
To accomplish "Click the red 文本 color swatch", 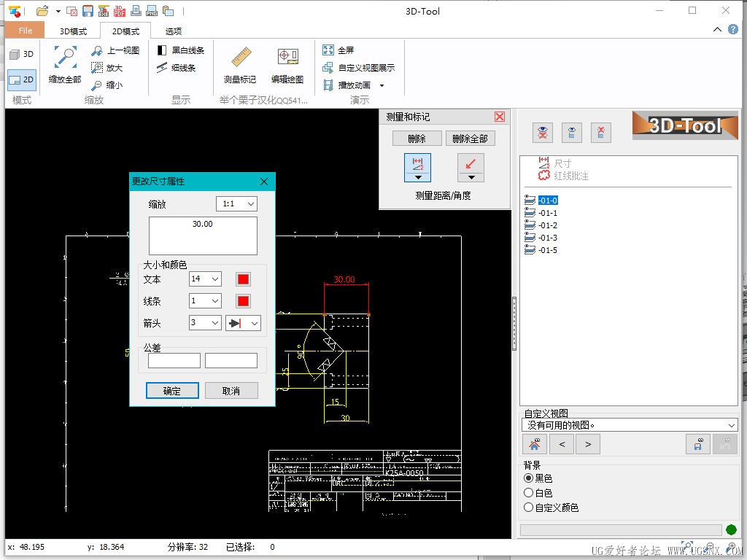I will (243, 279).
